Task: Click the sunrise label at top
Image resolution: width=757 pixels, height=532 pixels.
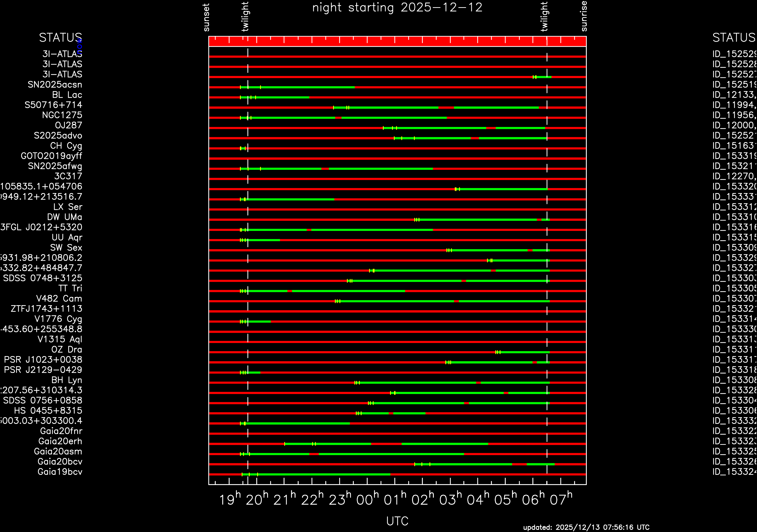Action: 584,16
